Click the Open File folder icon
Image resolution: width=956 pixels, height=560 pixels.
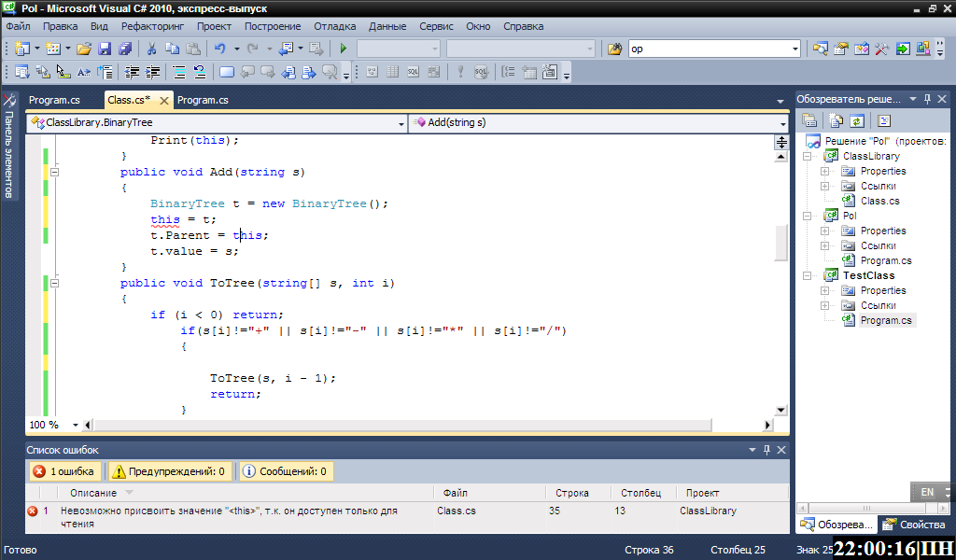tap(84, 49)
